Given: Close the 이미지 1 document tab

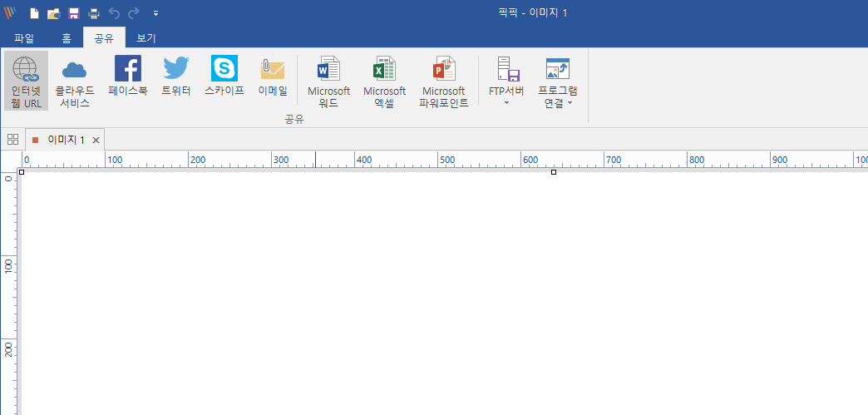Looking at the screenshot, I should (x=96, y=141).
